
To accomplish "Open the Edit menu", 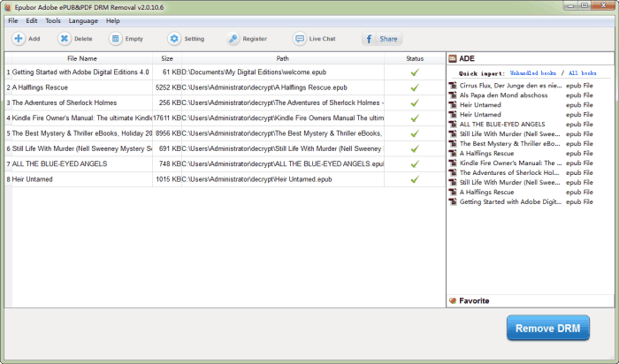I will [32, 21].
